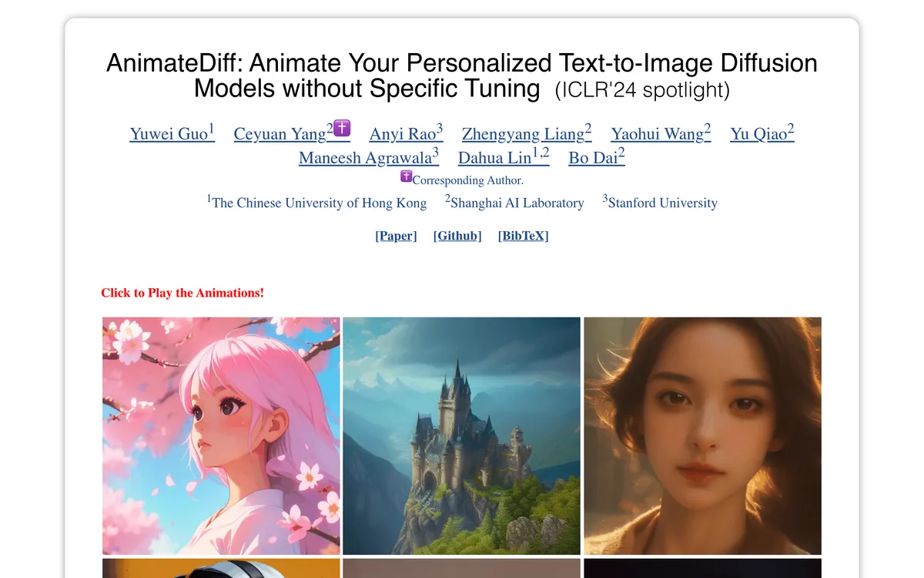
Task: Play the realistic woman portrait animation
Action: tap(702, 436)
